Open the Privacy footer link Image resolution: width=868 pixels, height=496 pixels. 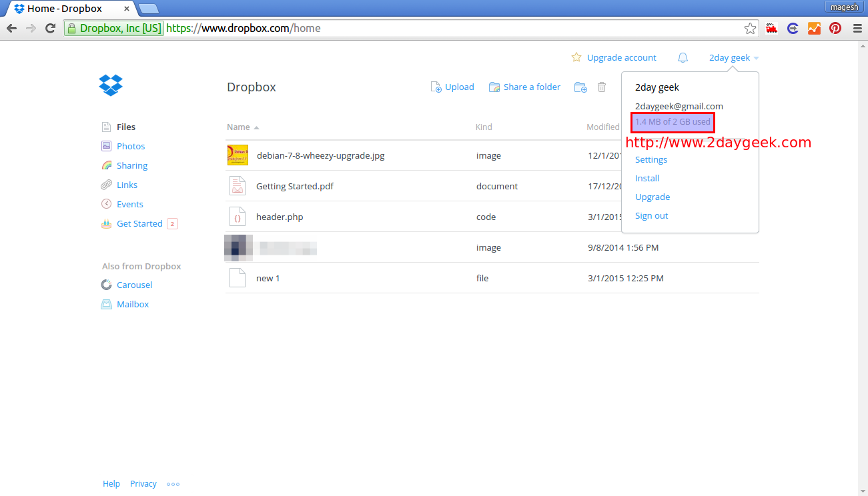click(x=143, y=484)
